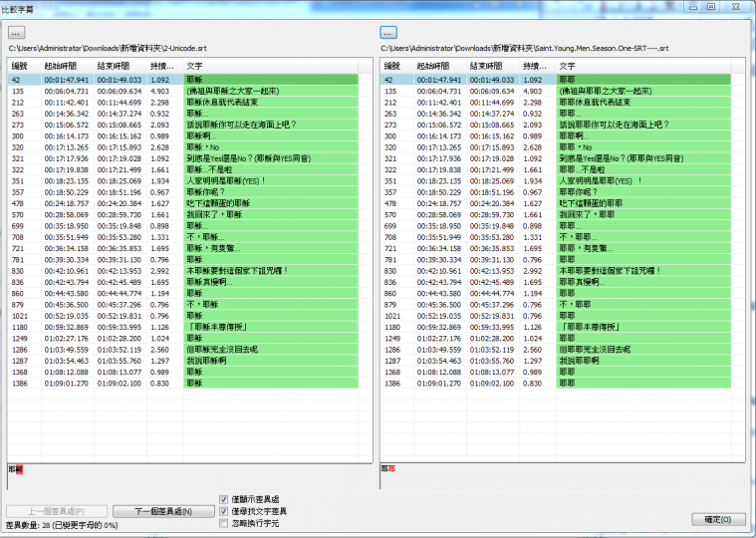Image resolution: width=756 pixels, height=538 pixels.
Task: Check the 忽略換行字元 option
Action: point(224,523)
